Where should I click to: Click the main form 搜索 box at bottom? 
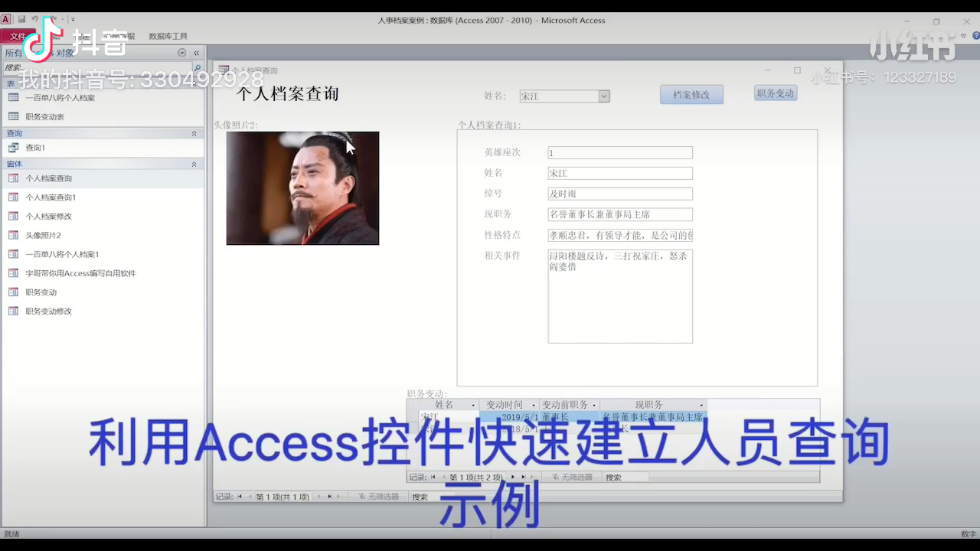[x=433, y=497]
